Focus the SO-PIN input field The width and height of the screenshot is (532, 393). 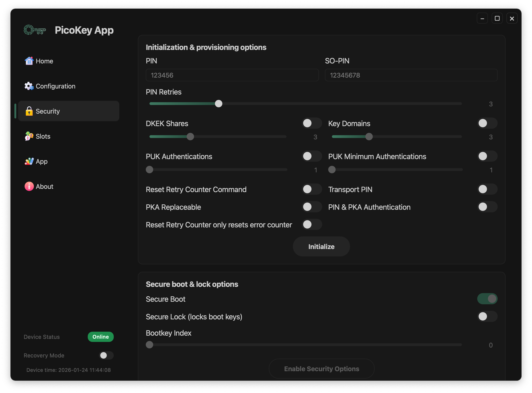click(411, 75)
